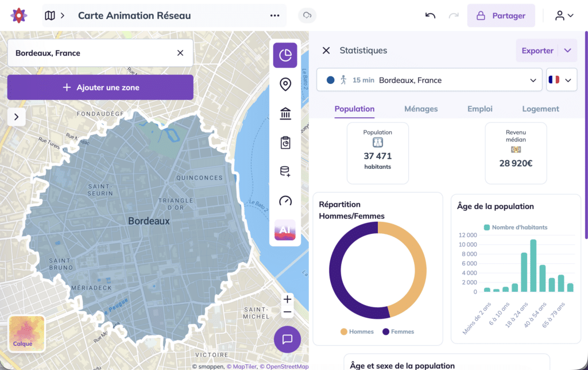Open the clipboard report icon
This screenshot has width=588, height=370.
click(x=285, y=142)
